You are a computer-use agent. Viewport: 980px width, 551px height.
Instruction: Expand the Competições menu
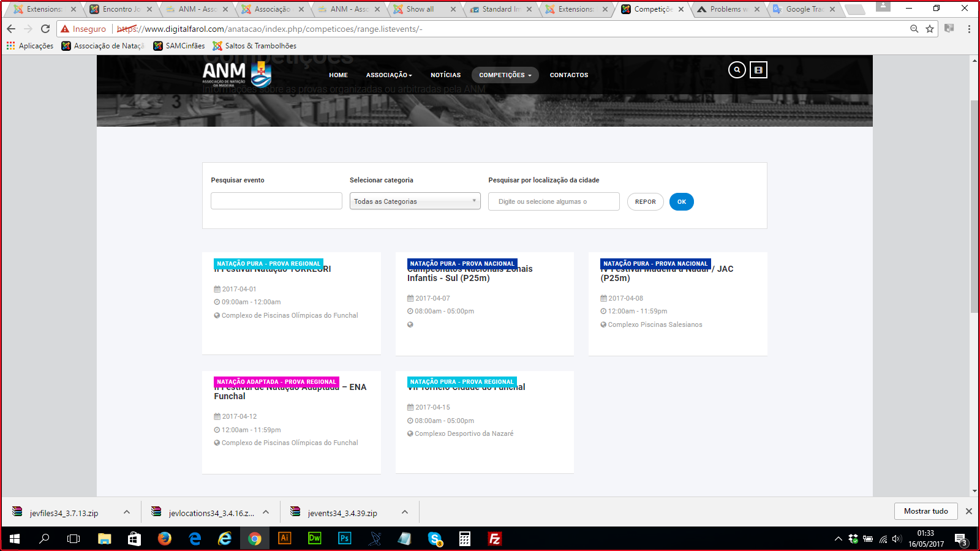(505, 75)
